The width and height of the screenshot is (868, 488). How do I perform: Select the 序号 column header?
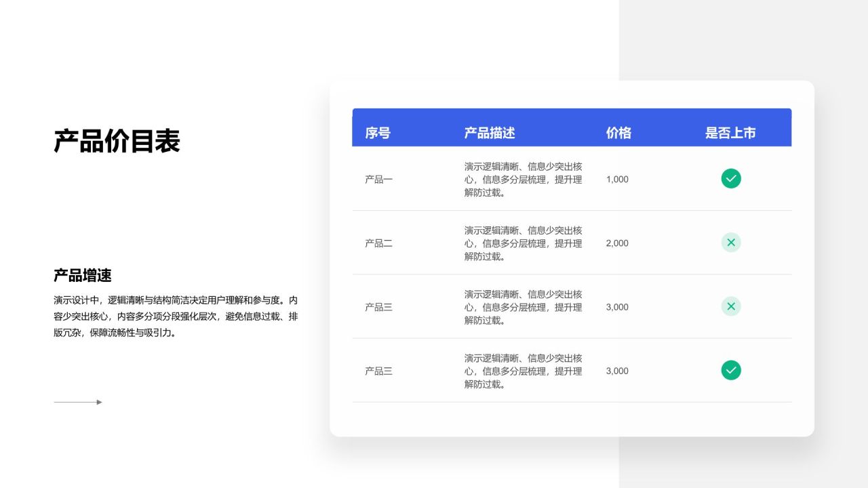[377, 133]
